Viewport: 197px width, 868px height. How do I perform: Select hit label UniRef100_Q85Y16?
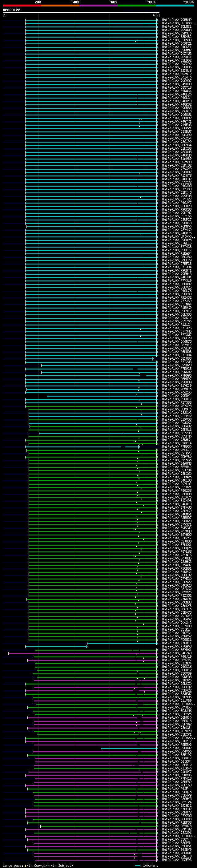tap(177, 88)
